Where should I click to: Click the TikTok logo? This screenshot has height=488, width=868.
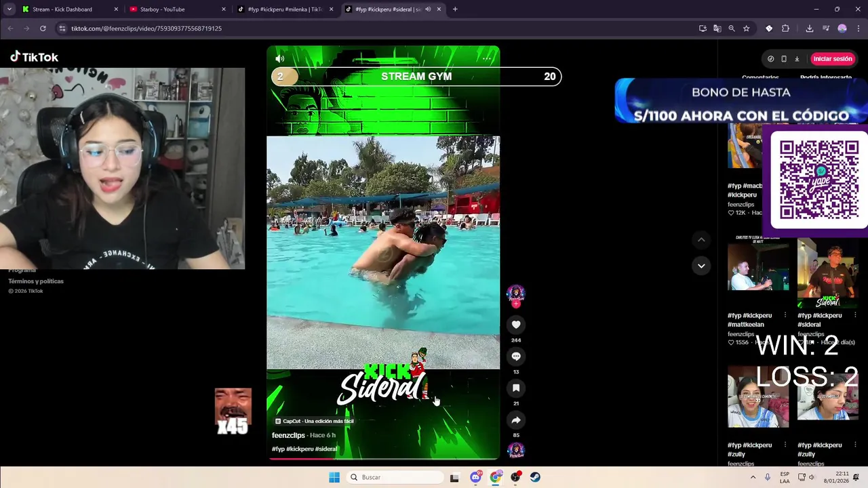pyautogui.click(x=34, y=57)
